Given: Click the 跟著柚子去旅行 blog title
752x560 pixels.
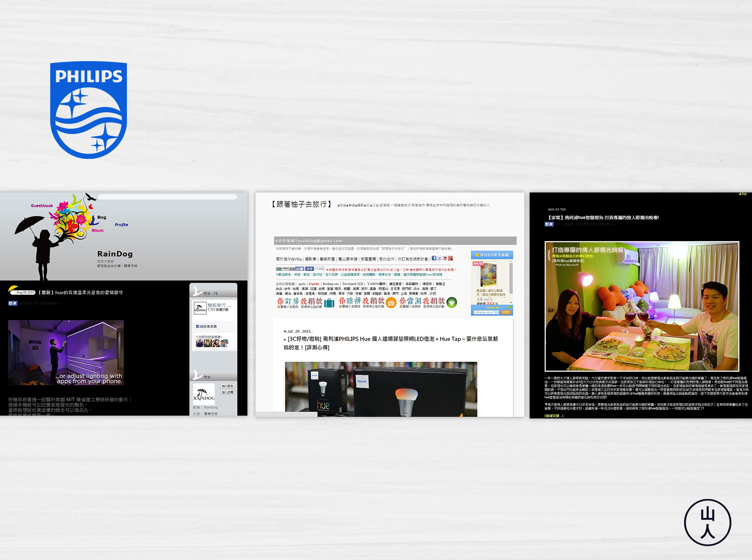Looking at the screenshot, I should coord(301,205).
